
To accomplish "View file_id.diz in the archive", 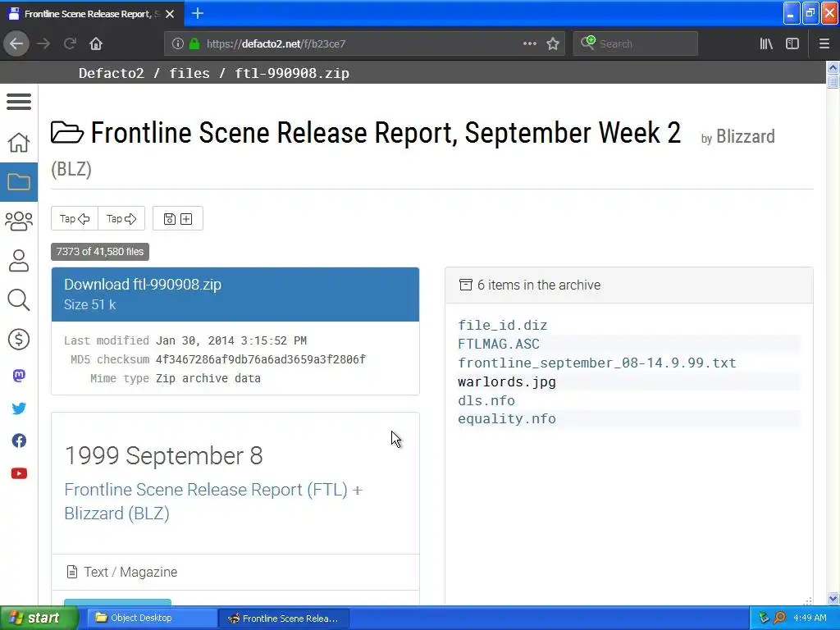I will [x=503, y=325].
